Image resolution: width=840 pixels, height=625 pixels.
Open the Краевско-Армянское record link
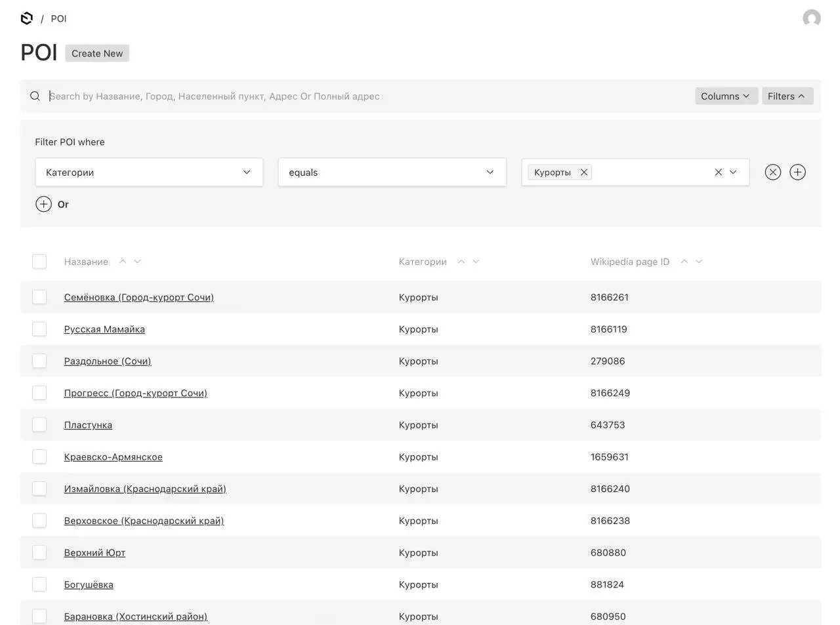pyautogui.click(x=113, y=457)
